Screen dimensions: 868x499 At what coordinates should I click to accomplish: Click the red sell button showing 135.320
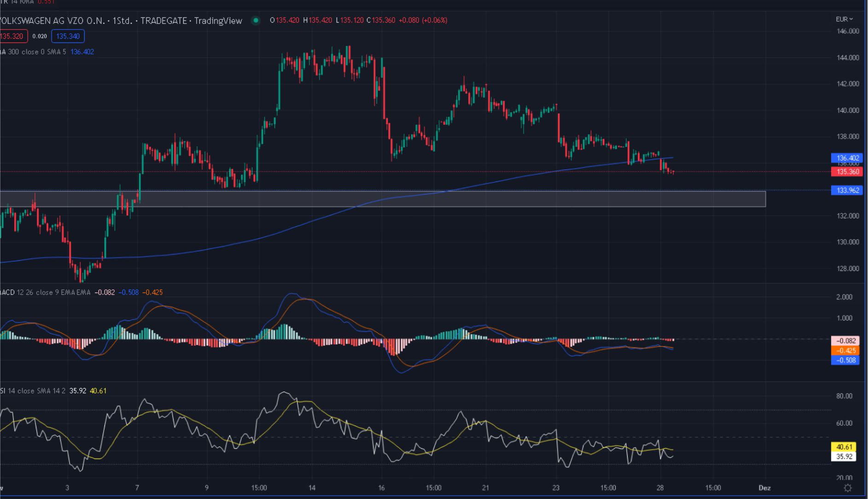[12, 35]
